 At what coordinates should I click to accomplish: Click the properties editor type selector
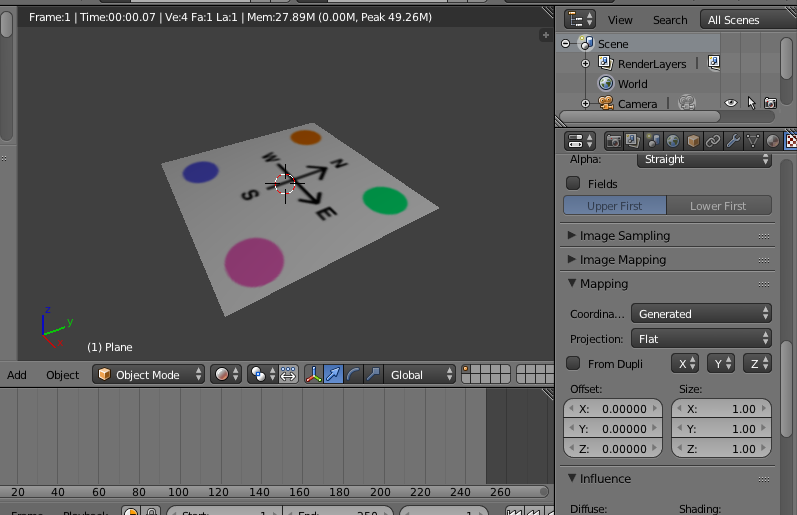click(x=580, y=141)
